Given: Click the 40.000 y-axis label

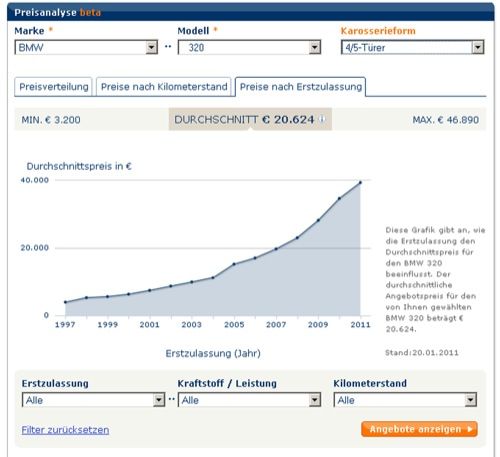Looking at the screenshot, I should pos(35,180).
